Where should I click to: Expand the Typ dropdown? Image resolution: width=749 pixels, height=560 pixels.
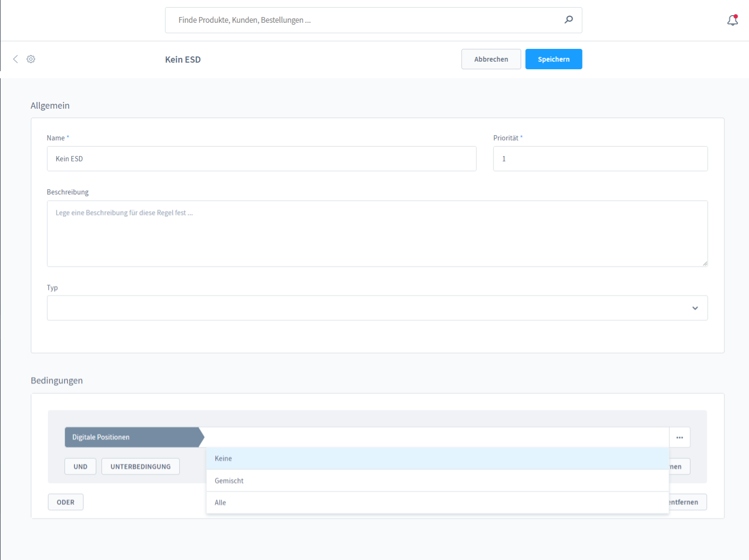tap(377, 308)
